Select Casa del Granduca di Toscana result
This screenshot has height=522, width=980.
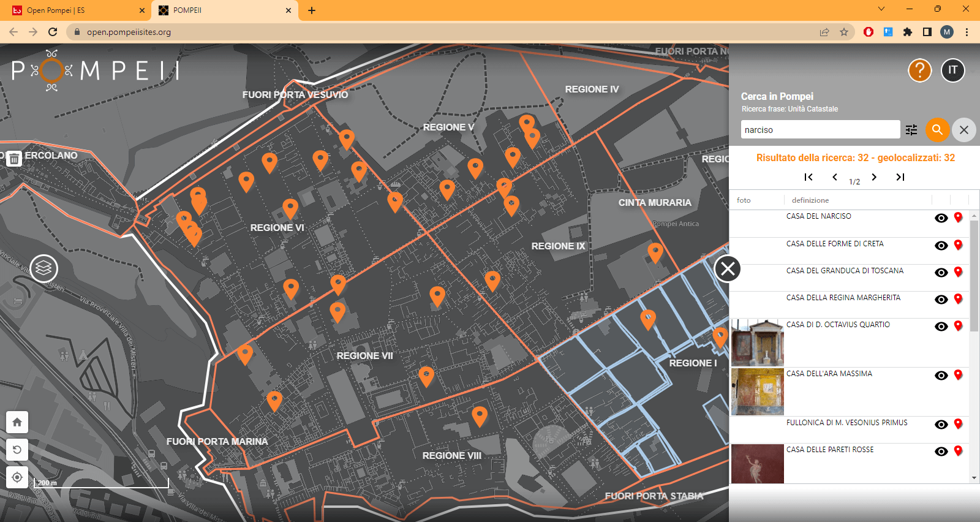[845, 271]
